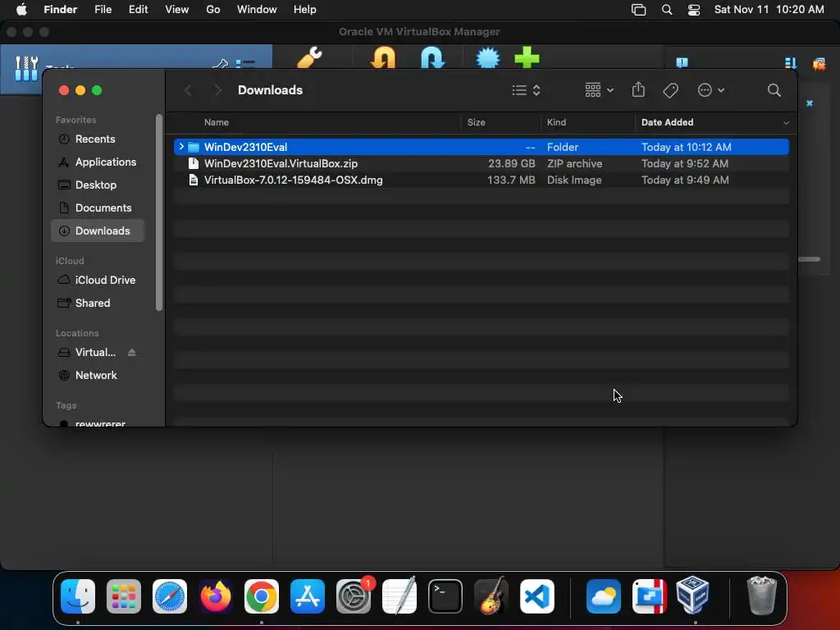Click Finder forward navigation arrow
Screen dimensions: 840x630
tap(217, 90)
